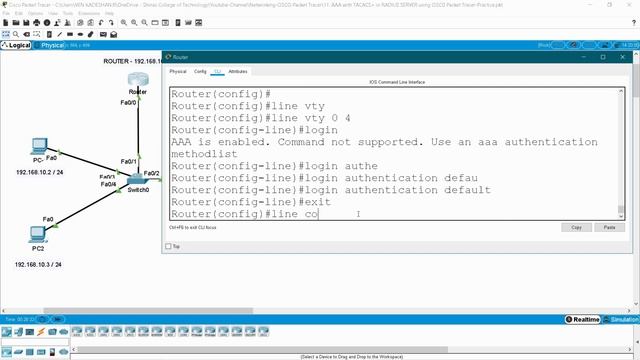
Task: Switch to Simulation mode
Action: pos(621,319)
